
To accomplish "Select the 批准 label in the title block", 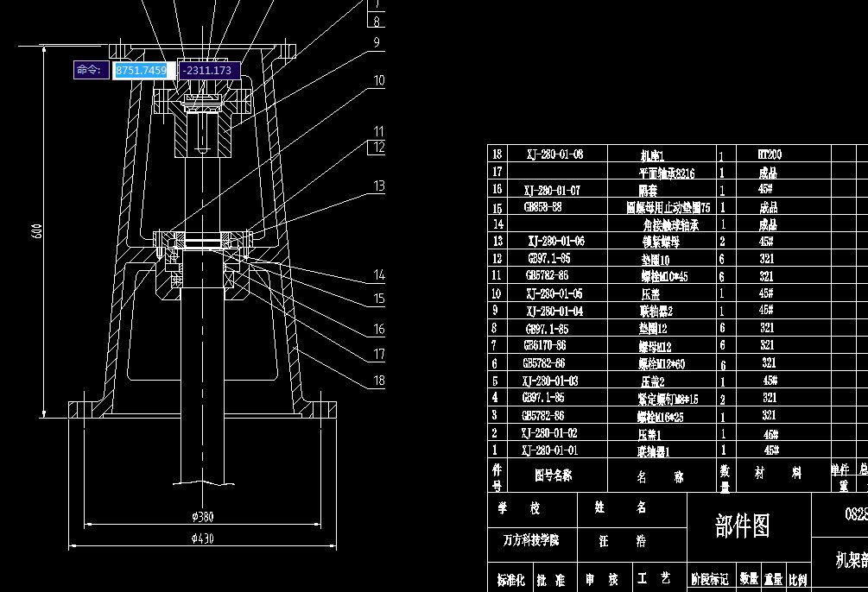I will [551, 580].
